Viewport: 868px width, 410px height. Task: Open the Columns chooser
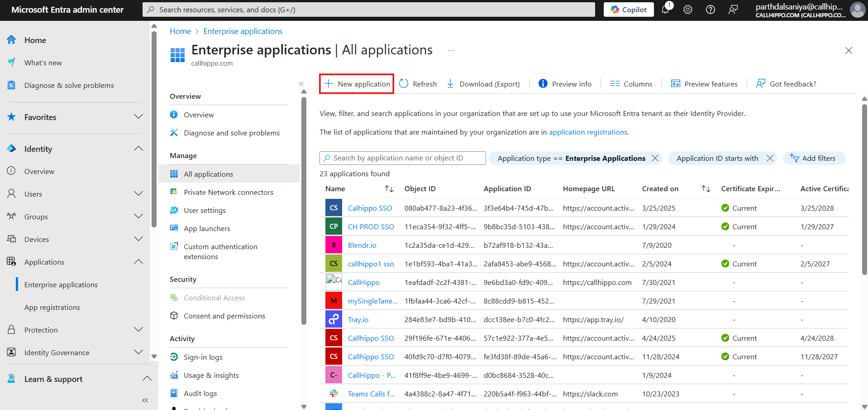(x=631, y=84)
